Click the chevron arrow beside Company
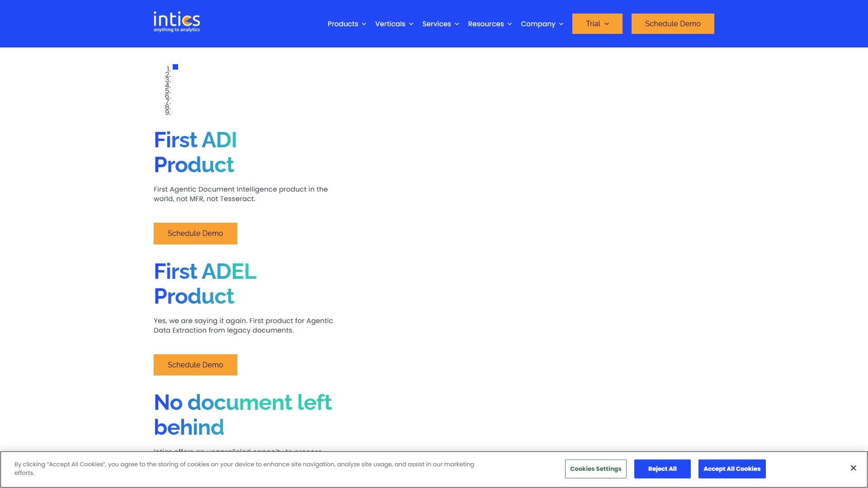 [561, 24]
